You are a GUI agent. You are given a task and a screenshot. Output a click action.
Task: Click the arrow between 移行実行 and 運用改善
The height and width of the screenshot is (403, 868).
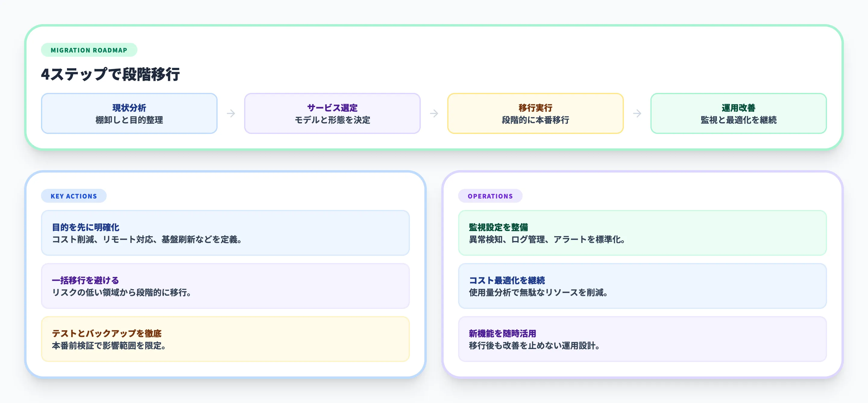(637, 113)
